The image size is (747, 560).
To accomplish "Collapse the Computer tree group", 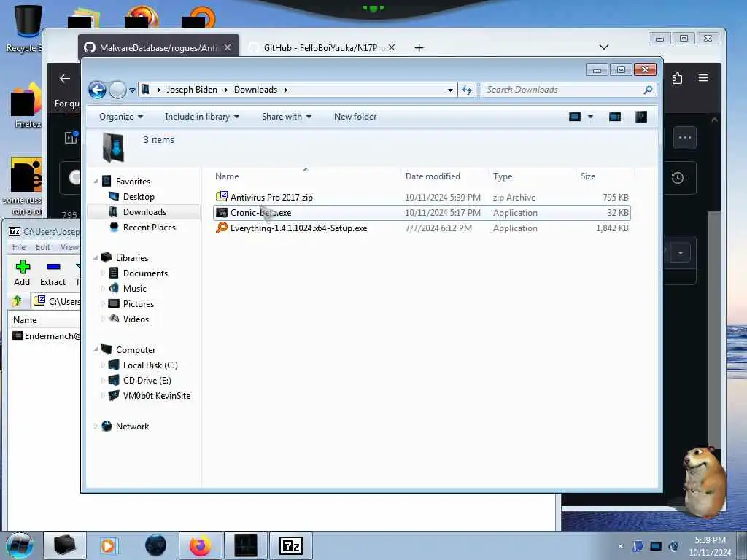I will [x=96, y=350].
